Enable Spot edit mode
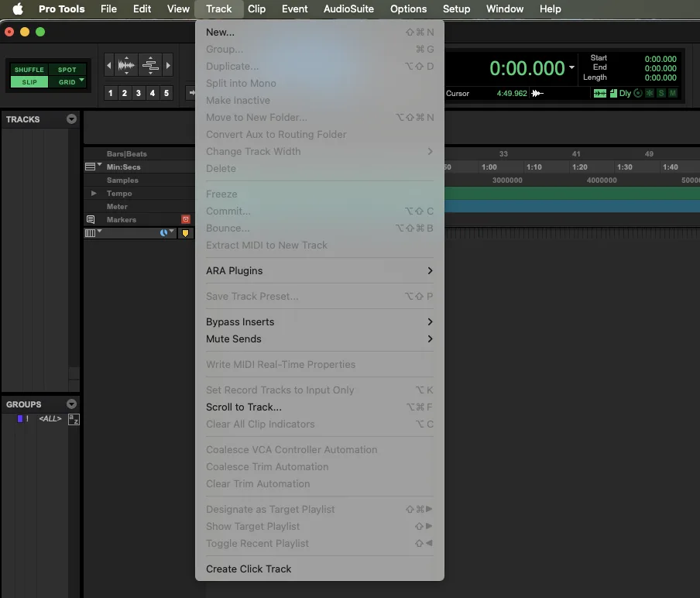 (x=67, y=70)
